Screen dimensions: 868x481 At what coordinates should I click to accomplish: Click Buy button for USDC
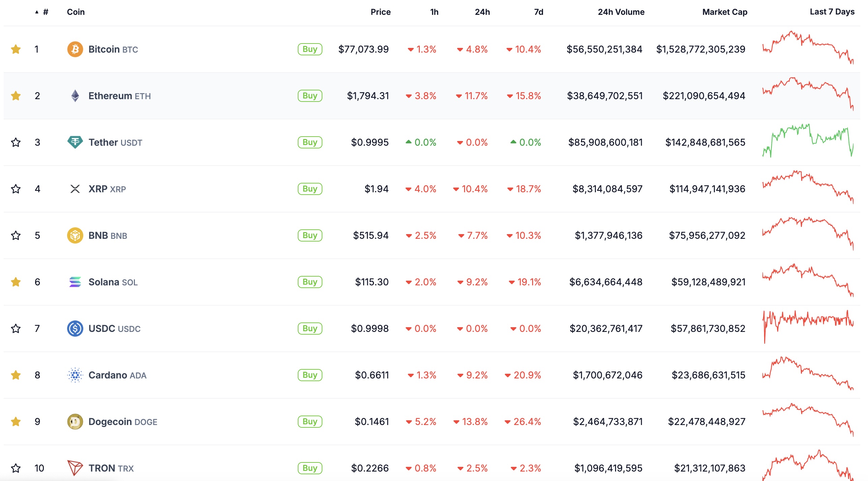(x=310, y=329)
